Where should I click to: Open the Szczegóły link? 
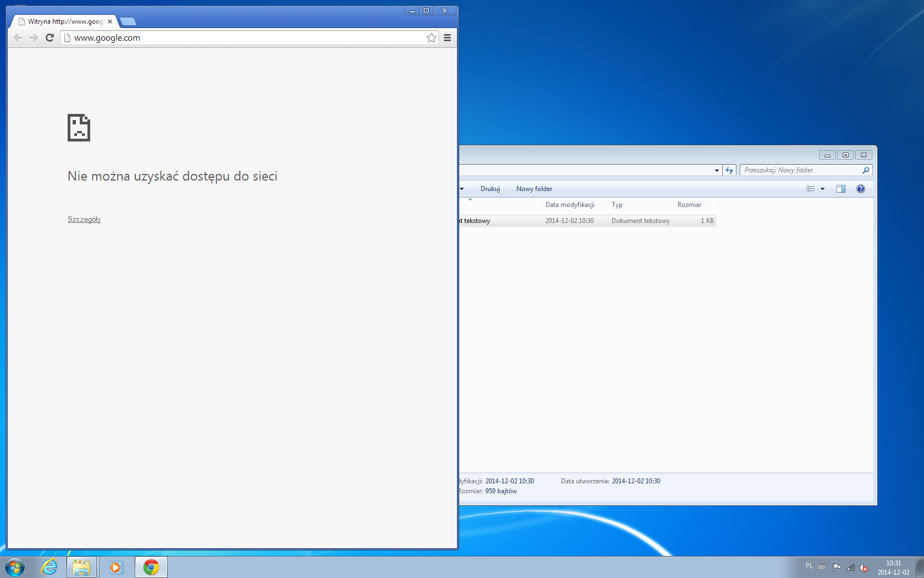pos(84,219)
